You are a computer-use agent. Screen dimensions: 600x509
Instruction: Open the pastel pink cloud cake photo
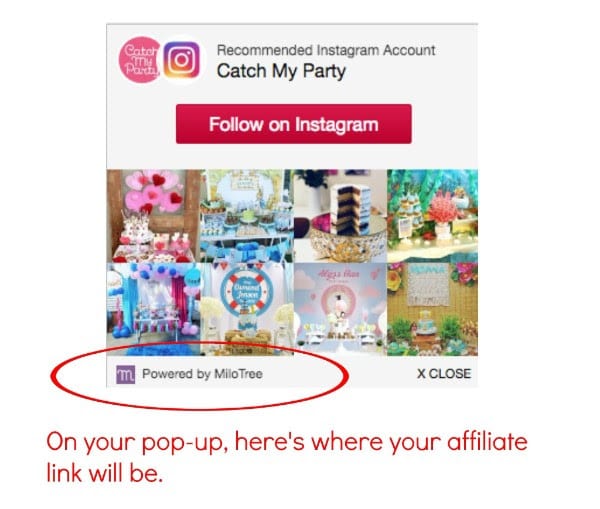[340, 309]
